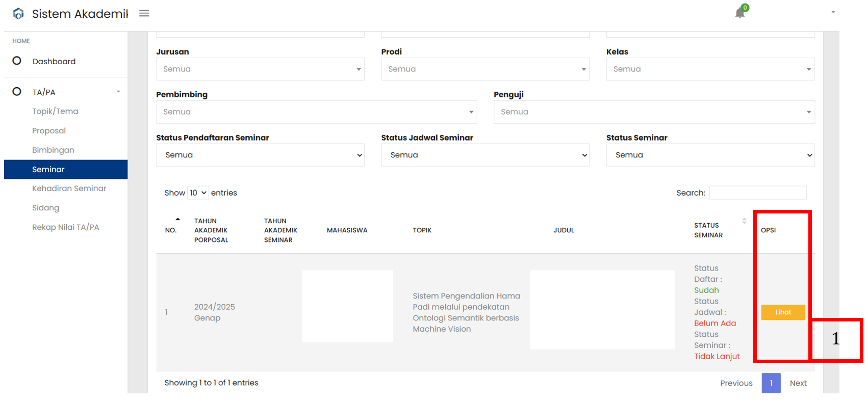Open the Prodi dropdown
The image size is (868, 404).
tap(485, 69)
